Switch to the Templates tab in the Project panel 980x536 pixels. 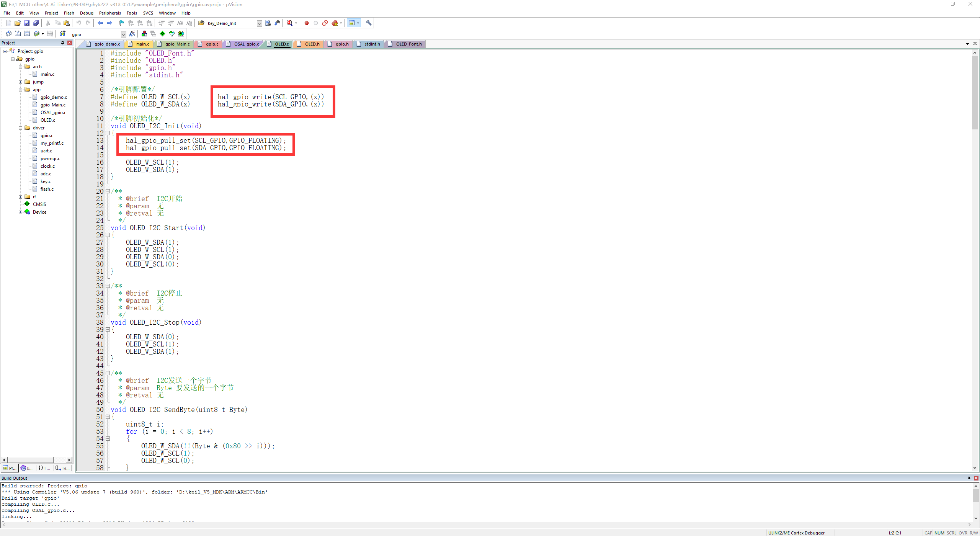point(62,468)
